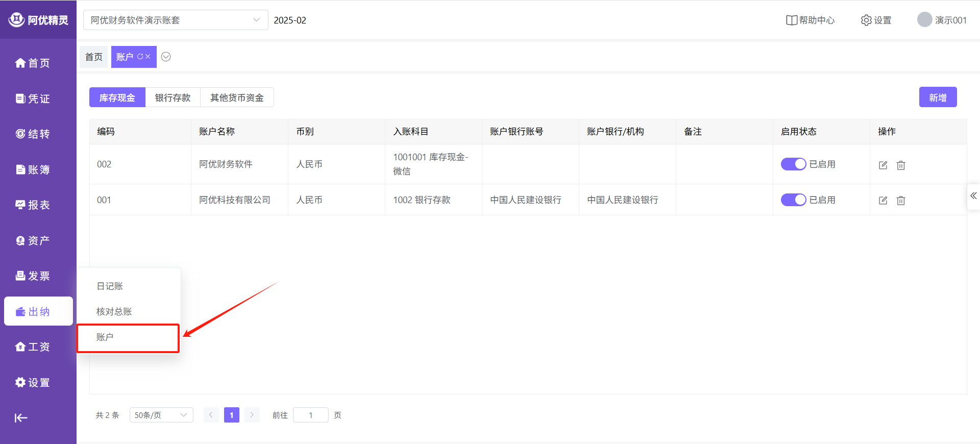The width and height of the screenshot is (980, 444).
Task: Collapse the sidebar using bottom arrow icon
Action: [x=21, y=418]
